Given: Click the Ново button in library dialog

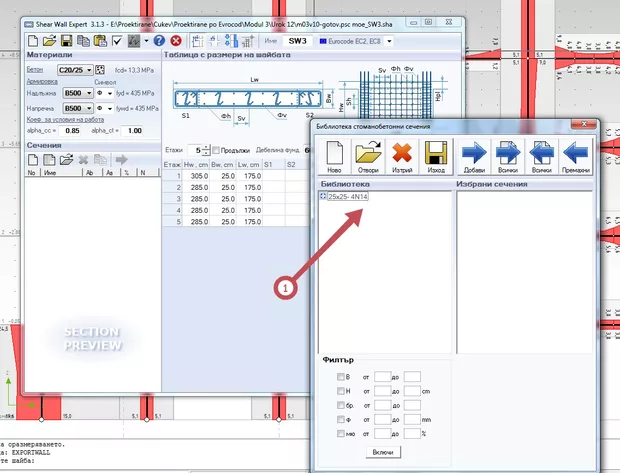Looking at the screenshot, I should [x=334, y=157].
